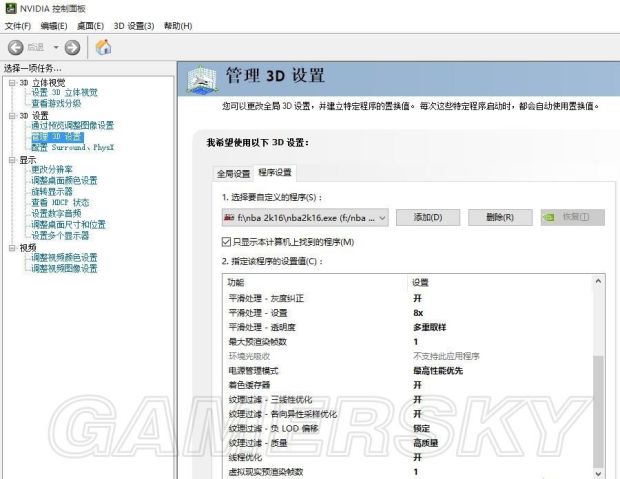Viewport: 620px width, 479px height.
Task: Click the Back arrow icon
Action: click(16, 47)
